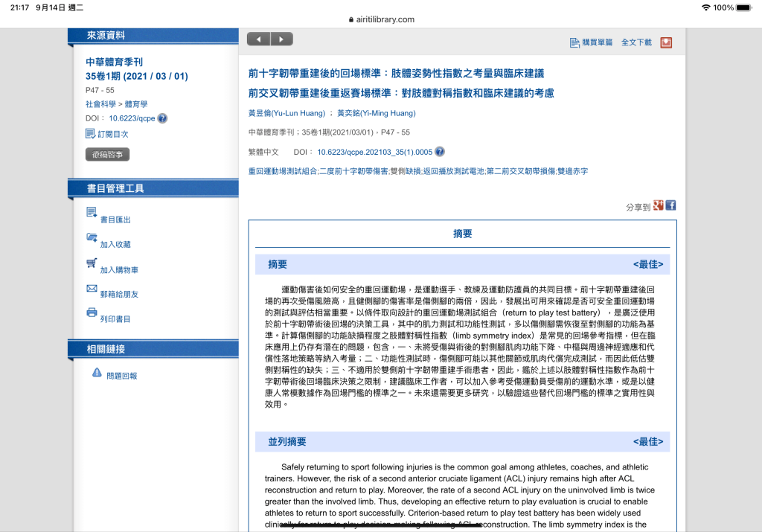Go to previous article with left arrow
This screenshot has width=762, height=532.
point(259,39)
